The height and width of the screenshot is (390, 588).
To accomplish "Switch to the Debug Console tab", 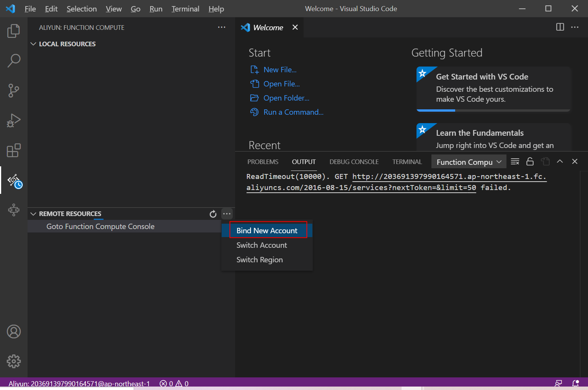I will [354, 162].
